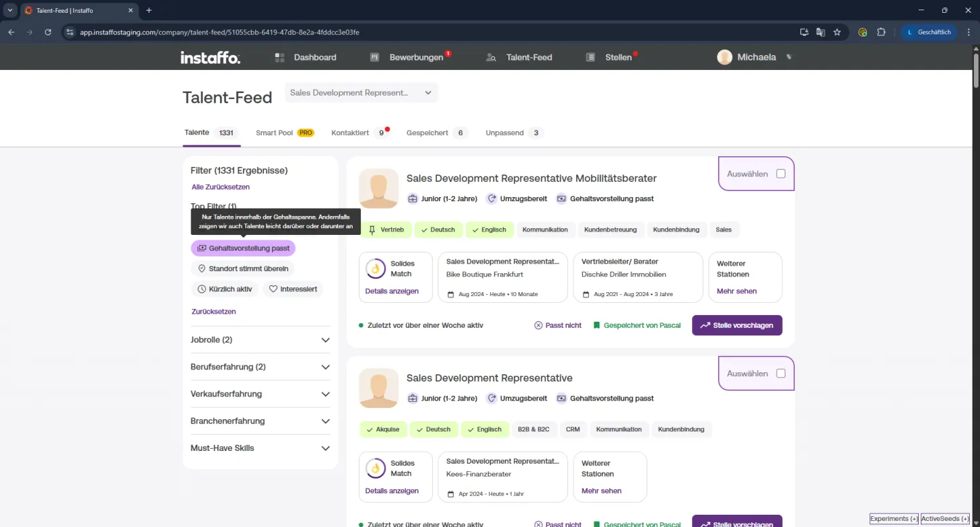This screenshot has height=527, width=980.
Task: Click 'Alle Zurücksetzen' link in filters
Action: [221, 187]
